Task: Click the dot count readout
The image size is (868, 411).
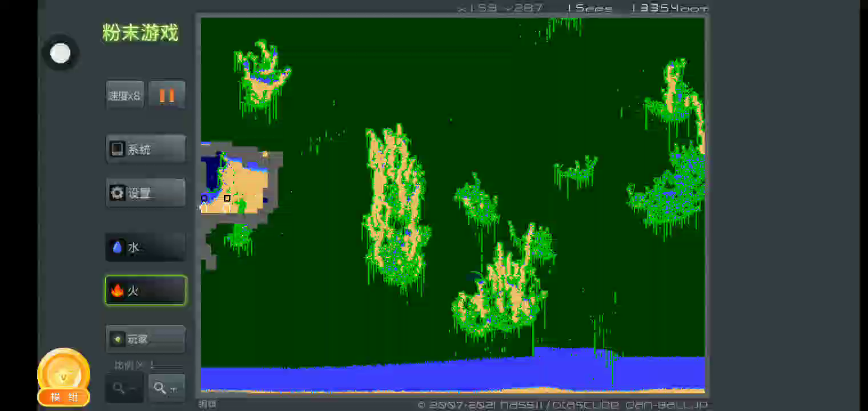Action: (x=669, y=8)
